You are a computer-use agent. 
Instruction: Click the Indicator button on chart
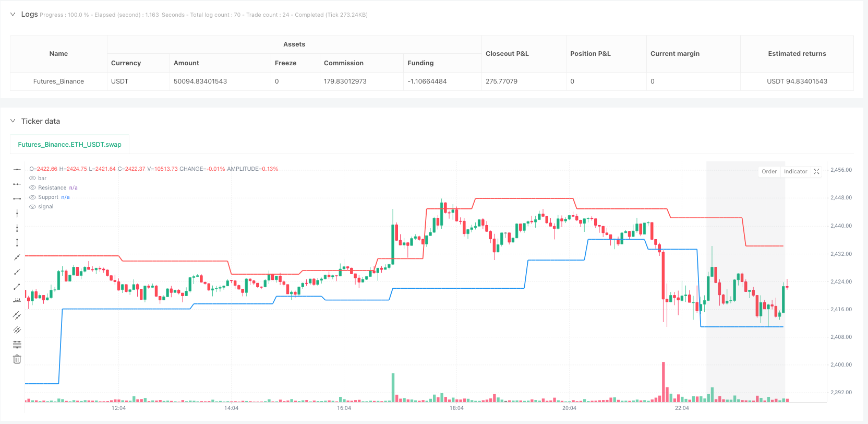(x=795, y=171)
